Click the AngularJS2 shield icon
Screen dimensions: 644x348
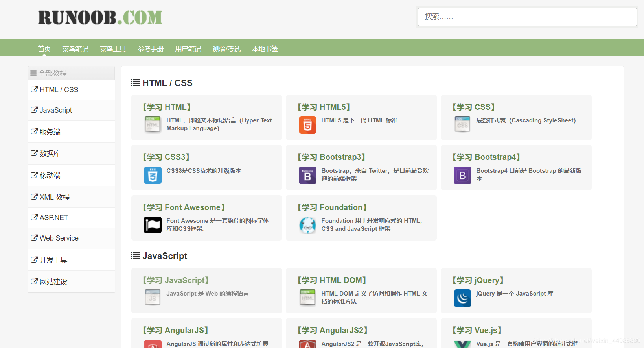(x=307, y=344)
